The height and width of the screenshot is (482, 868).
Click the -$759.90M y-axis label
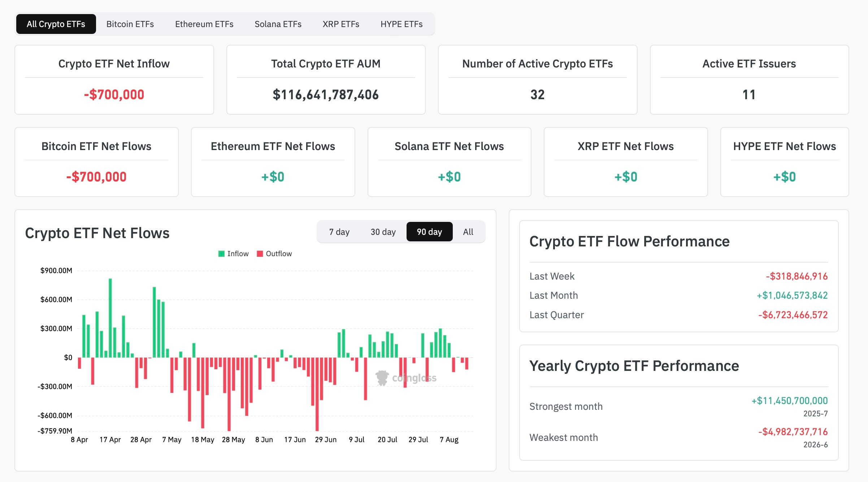tap(55, 431)
